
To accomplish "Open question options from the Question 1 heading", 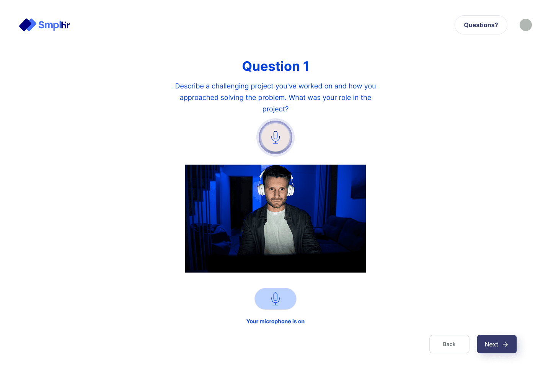I will 275,66.
